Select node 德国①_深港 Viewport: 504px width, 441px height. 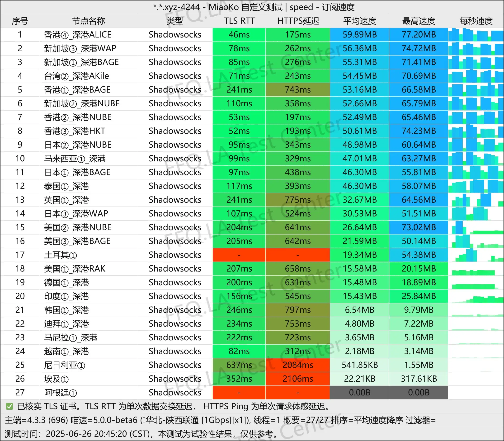click(x=66, y=282)
